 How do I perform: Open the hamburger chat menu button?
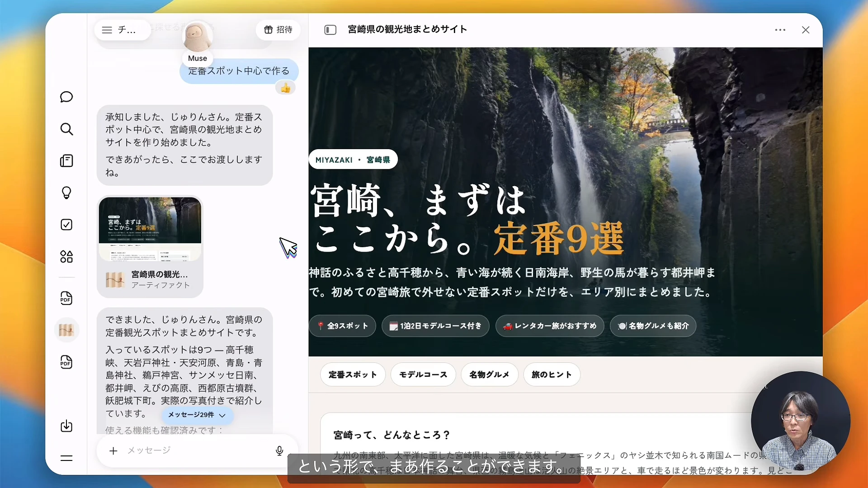click(x=123, y=30)
